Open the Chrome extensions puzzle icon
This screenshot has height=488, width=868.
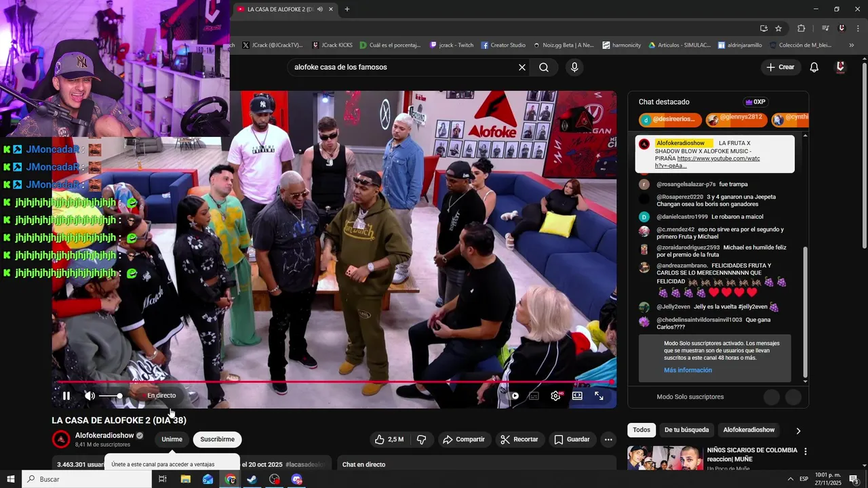coord(802,28)
